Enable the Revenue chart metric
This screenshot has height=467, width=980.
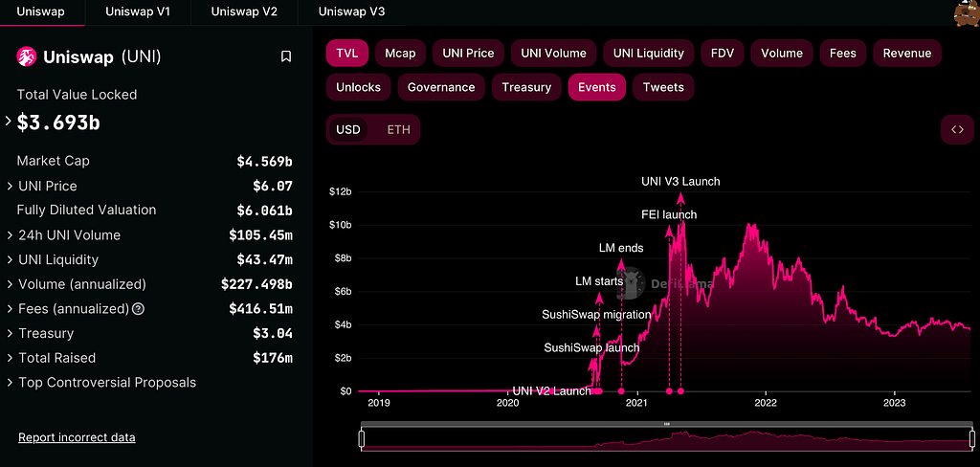coord(907,54)
